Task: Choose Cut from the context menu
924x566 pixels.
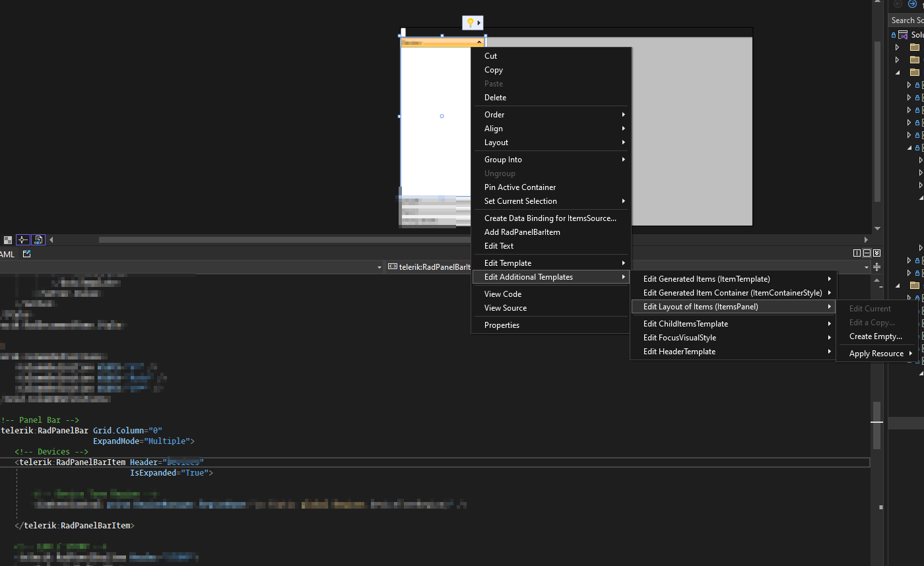Action: coord(490,55)
